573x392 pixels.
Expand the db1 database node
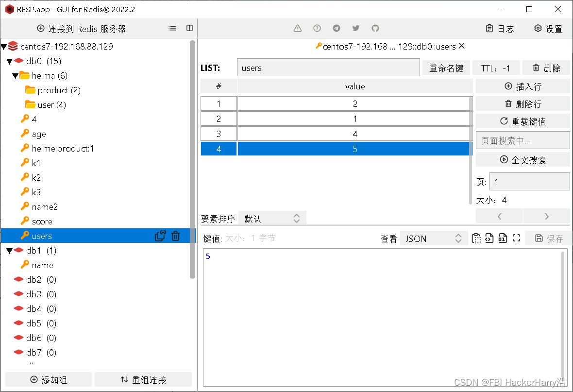(9, 250)
